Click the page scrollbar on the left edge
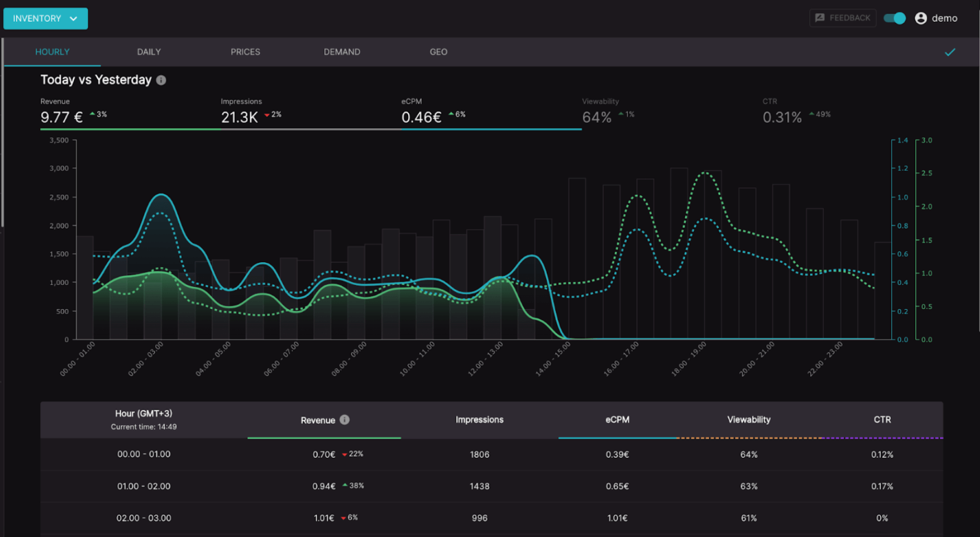The width and height of the screenshot is (980, 537). (x=2, y=133)
